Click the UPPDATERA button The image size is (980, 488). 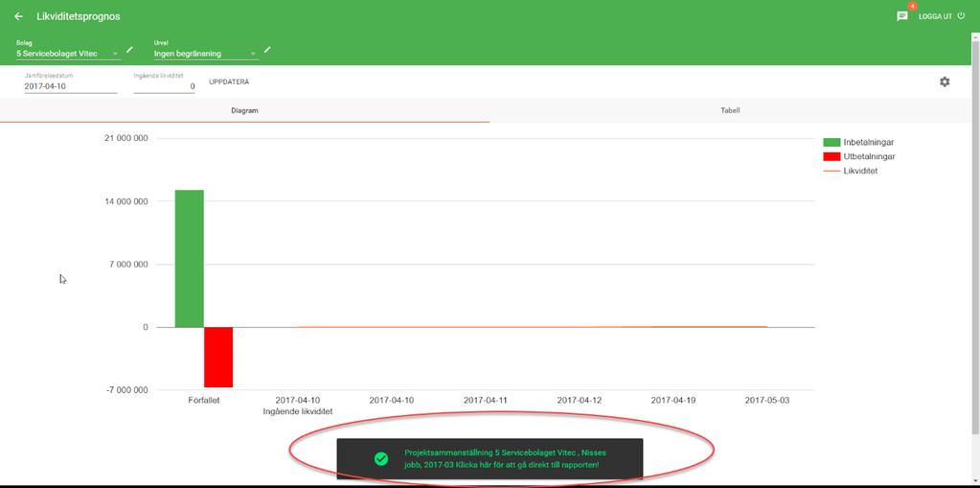coord(229,81)
